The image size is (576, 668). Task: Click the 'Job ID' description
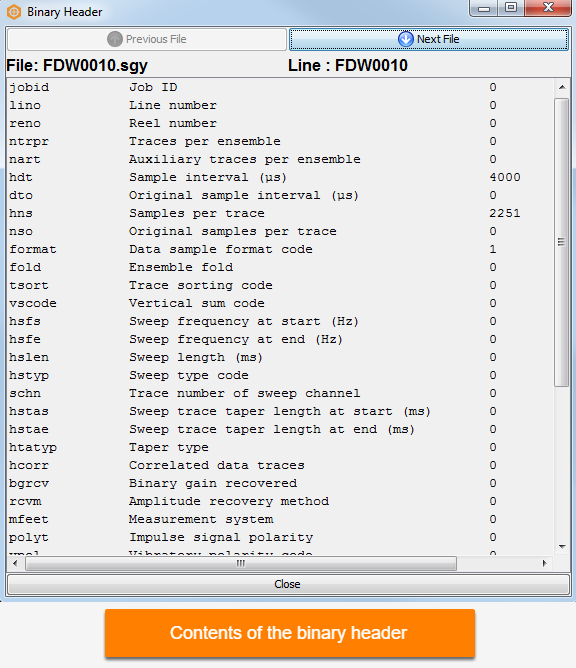pyautogui.click(x=153, y=87)
